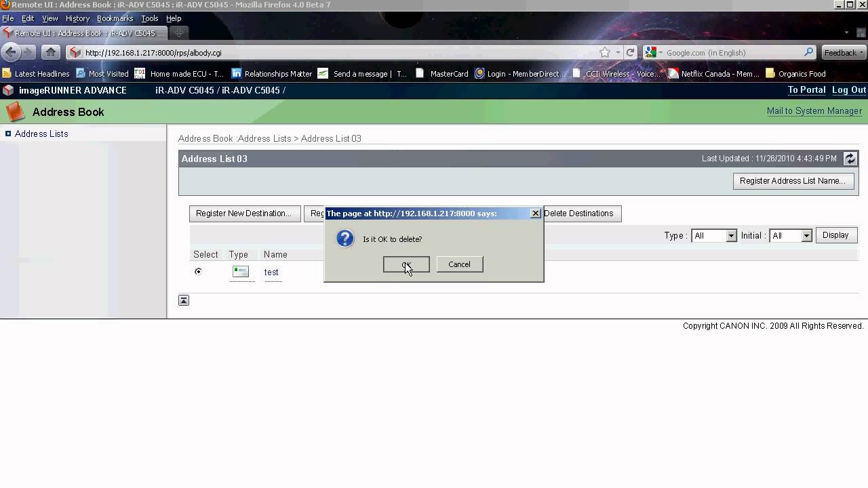This screenshot has width=868, height=488.
Task: Click Register New Destination button
Action: click(243, 213)
